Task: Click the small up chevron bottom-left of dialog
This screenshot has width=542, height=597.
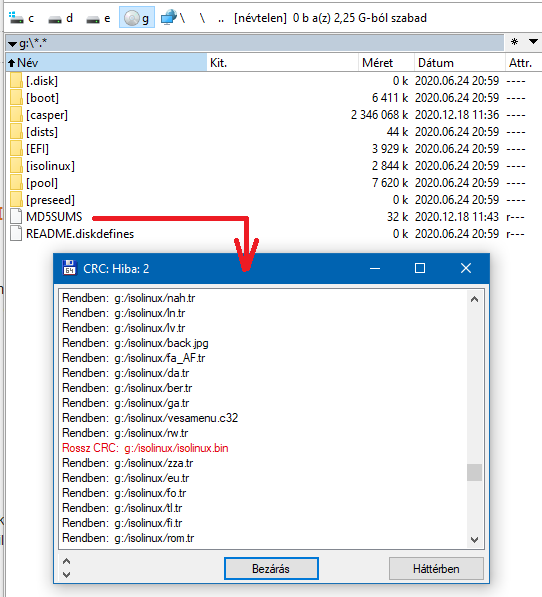Action: pos(67,561)
